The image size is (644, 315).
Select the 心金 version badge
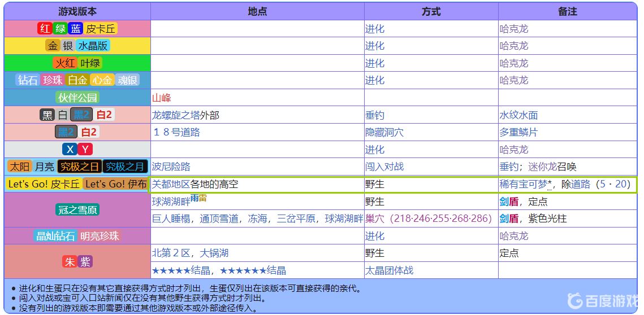(102, 80)
